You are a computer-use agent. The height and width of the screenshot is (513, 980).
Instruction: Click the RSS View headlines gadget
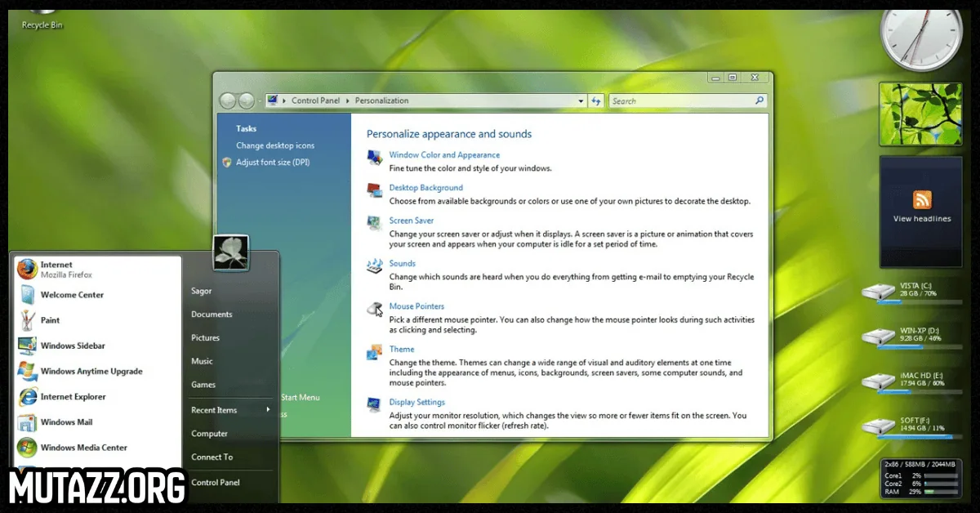click(921, 207)
